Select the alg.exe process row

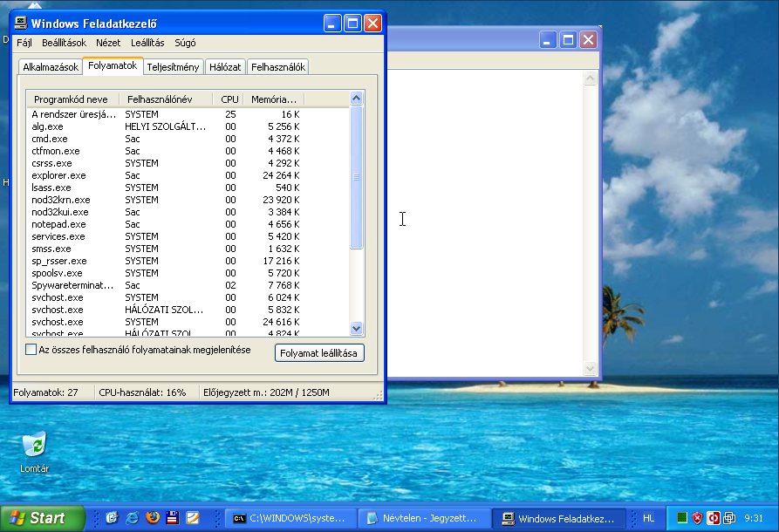(x=188, y=126)
